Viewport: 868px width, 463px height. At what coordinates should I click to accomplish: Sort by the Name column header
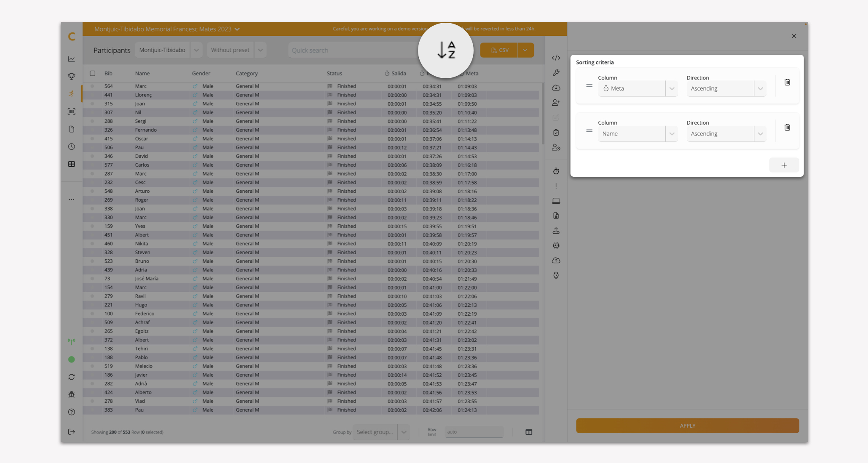tap(142, 73)
